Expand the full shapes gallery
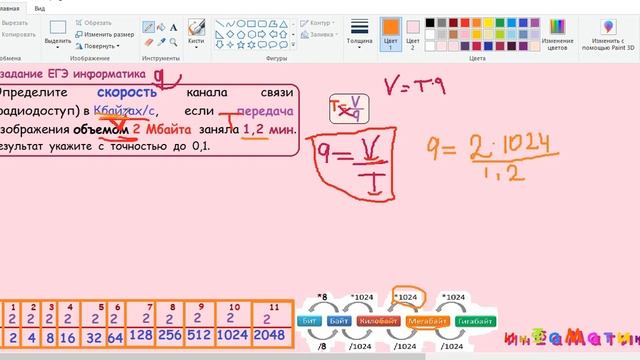 pyautogui.click(x=293, y=45)
